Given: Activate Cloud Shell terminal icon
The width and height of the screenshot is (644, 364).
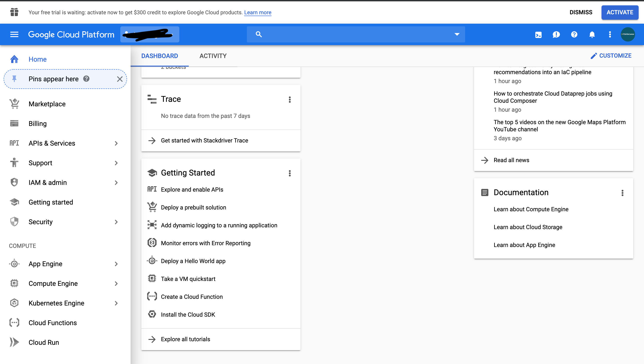Looking at the screenshot, I should coord(538,34).
